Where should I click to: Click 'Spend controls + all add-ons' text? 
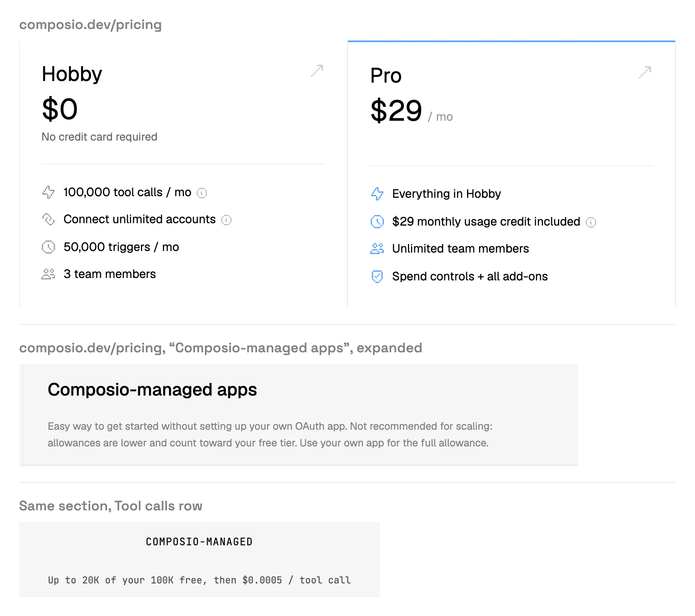(470, 276)
